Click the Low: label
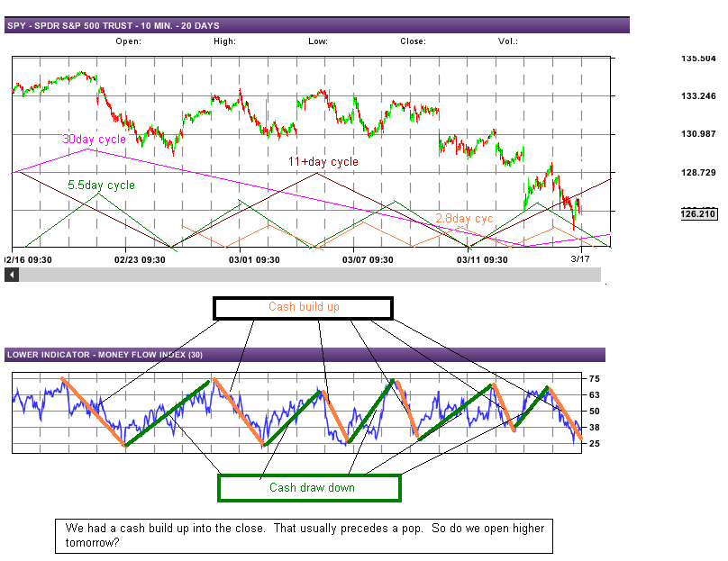 (318, 41)
